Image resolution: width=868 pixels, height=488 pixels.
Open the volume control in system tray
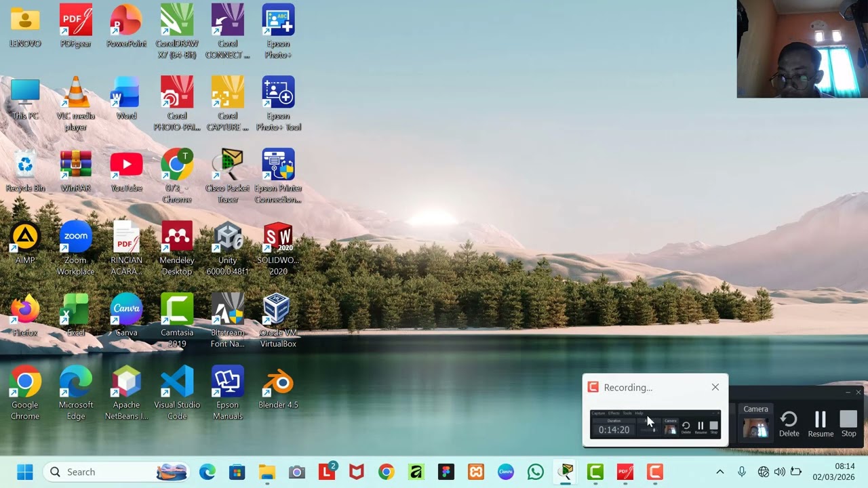(x=780, y=472)
